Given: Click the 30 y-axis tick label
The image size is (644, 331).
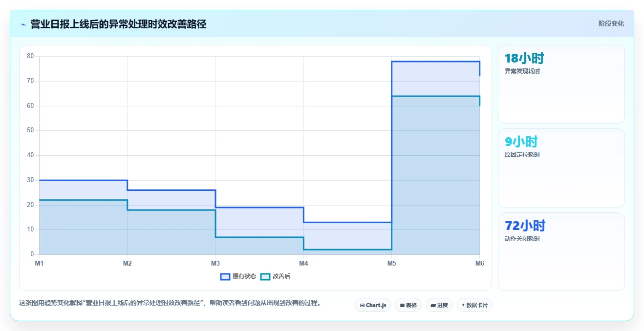Looking at the screenshot, I should click(30, 180).
